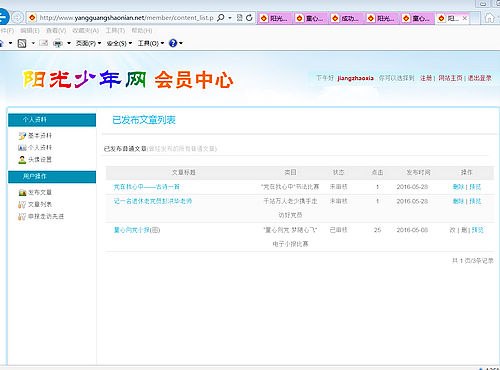Switch to the fourth browser tab 阳光...
Image resolution: width=500 pixels, height=370 pixels.
point(382,18)
